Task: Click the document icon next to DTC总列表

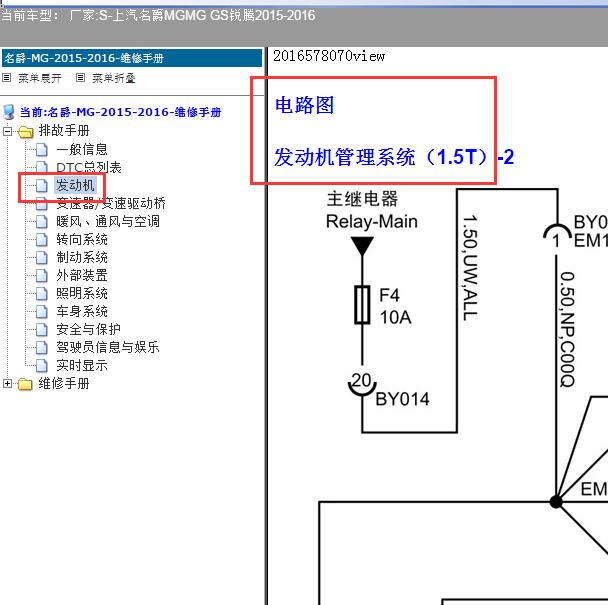Action: (41, 167)
